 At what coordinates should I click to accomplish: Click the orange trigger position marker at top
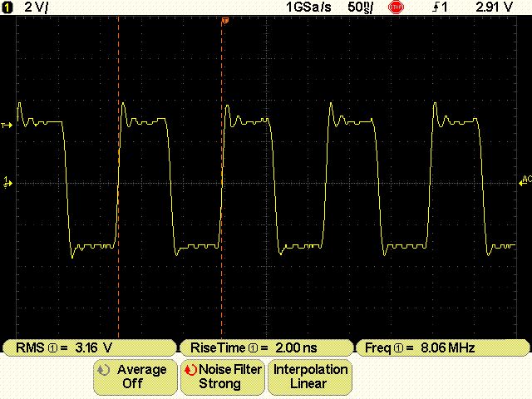[224, 21]
